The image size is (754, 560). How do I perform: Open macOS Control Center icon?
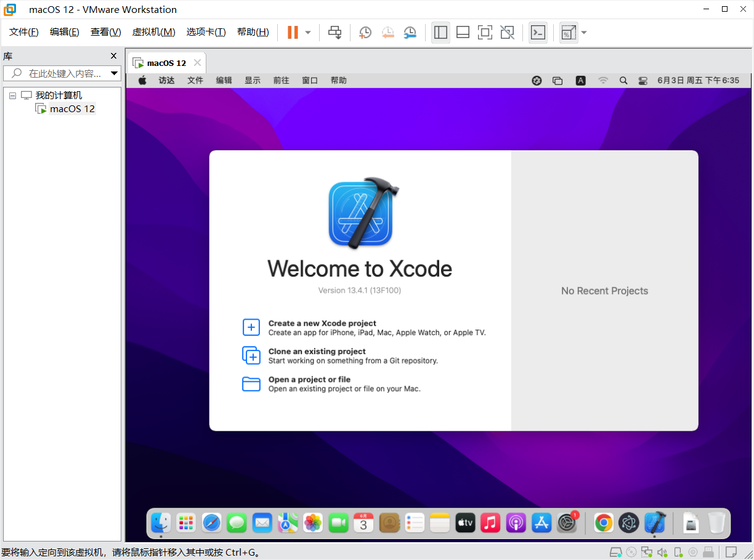coord(643,80)
